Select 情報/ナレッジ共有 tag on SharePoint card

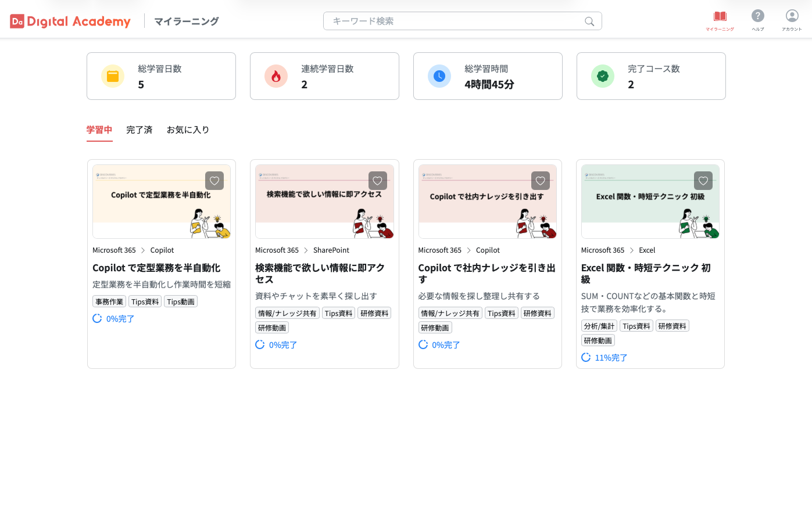pyautogui.click(x=287, y=313)
